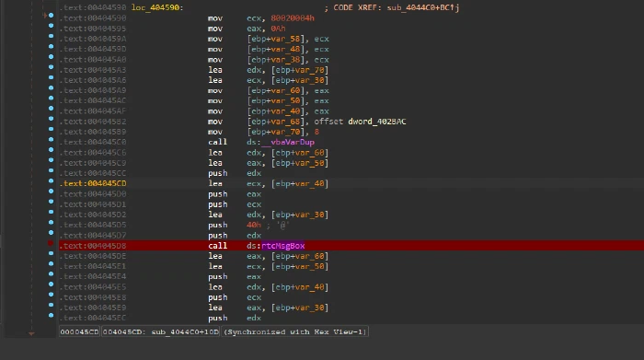Click the 004045CD: sub_4044C0+10D status field
The width and height of the screenshot is (644, 360).
(x=161, y=332)
